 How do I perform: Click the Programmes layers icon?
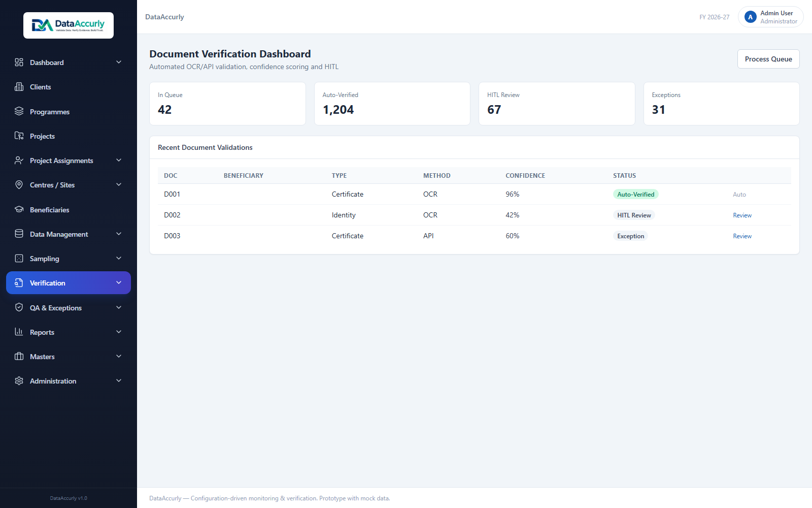[x=19, y=111]
